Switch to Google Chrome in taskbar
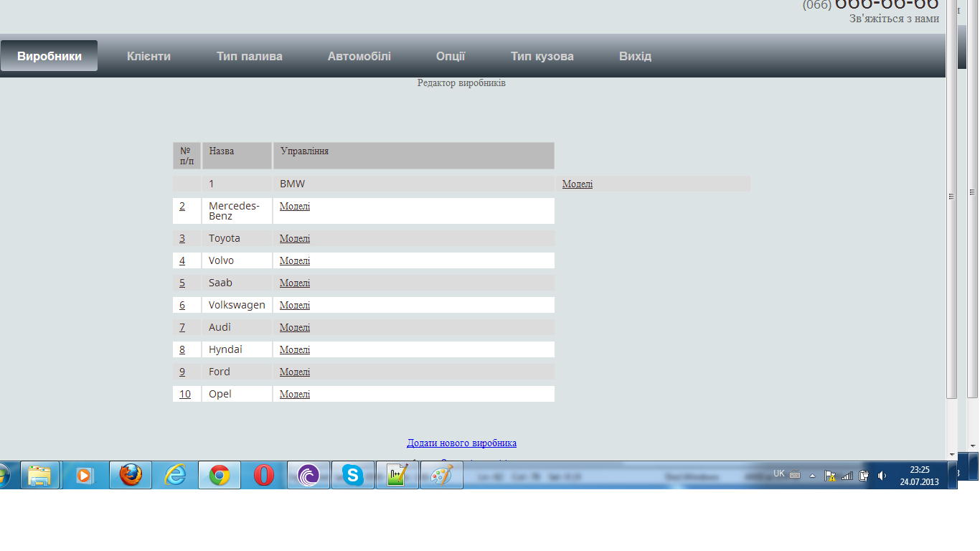 click(220, 475)
